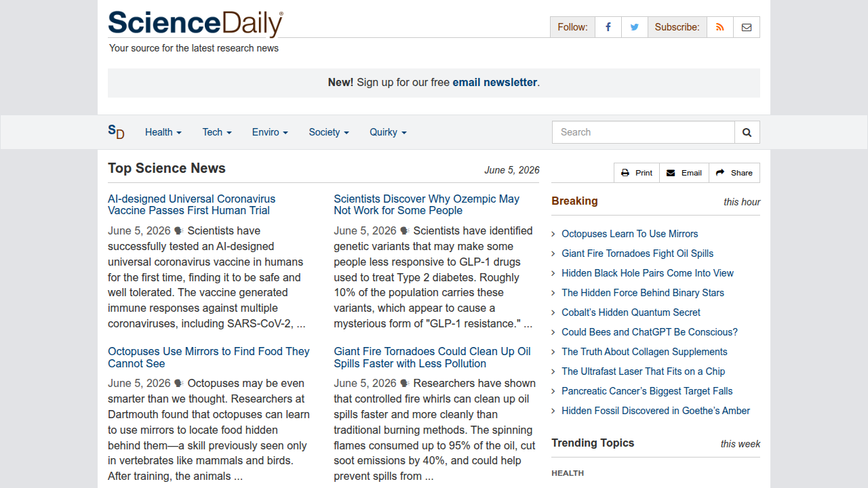Screen dimensions: 868x488
Task: Open Could Bees and ChatGPT Be Conscious?
Action: 650,332
